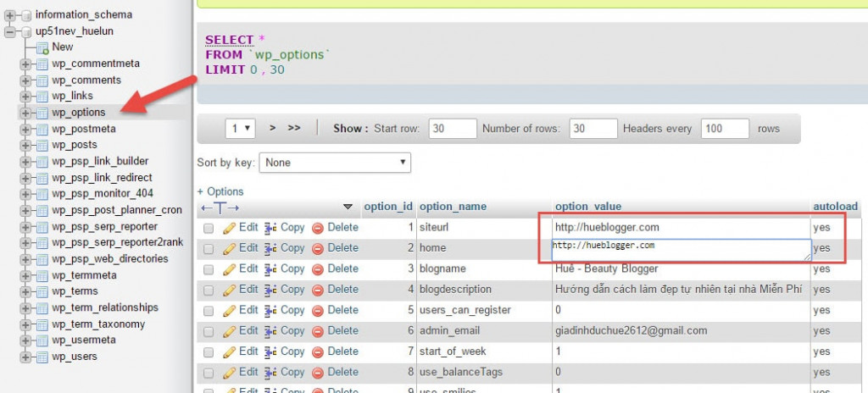Viewport: 868px width, 393px height.
Task: Click the table icon next to wp_postmeta
Action: pos(42,129)
